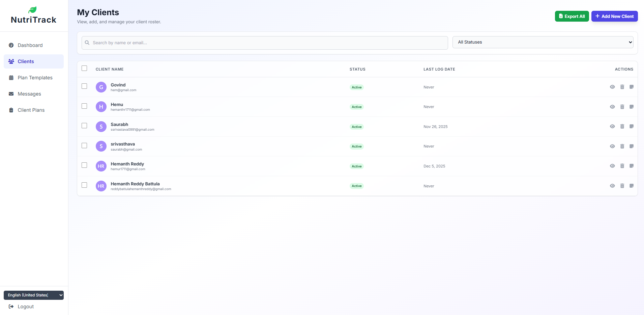644x315 pixels.
Task: Click the delete trash icon for Hemu
Action: (x=622, y=107)
